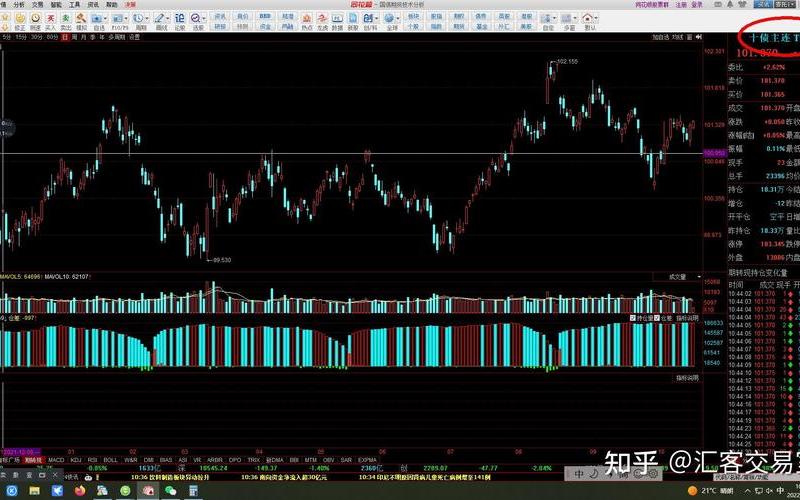Open Firefox from the taskbar
Screen dimensions: 800x500
tap(81, 491)
